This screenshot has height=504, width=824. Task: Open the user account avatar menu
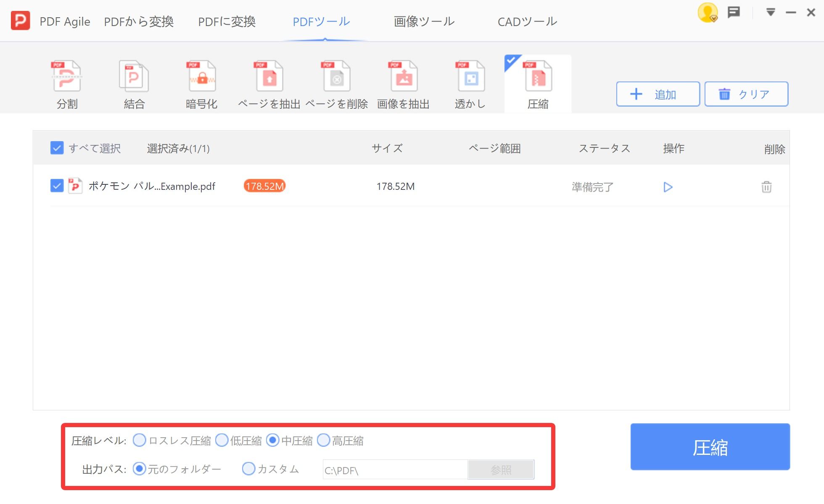coord(708,13)
